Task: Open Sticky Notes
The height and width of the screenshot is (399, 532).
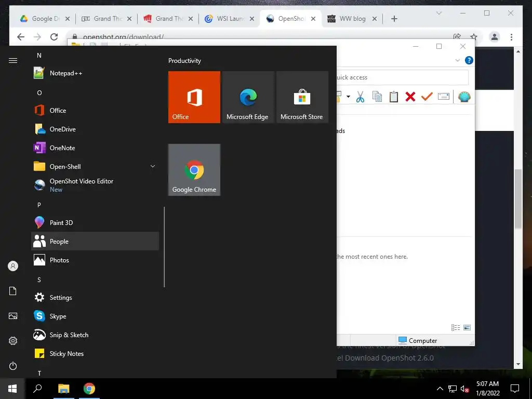Action: (95, 353)
